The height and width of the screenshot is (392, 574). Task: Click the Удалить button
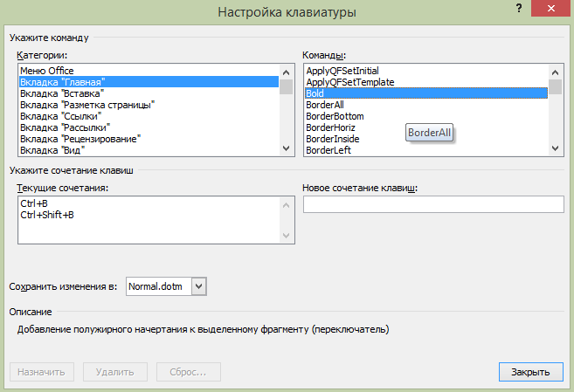pos(115,372)
